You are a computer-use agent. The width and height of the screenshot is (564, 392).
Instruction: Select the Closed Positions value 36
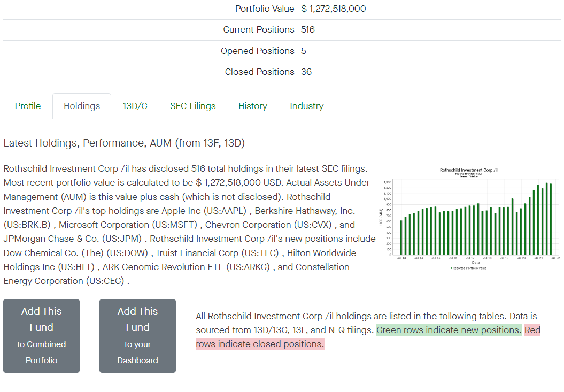[x=306, y=72]
